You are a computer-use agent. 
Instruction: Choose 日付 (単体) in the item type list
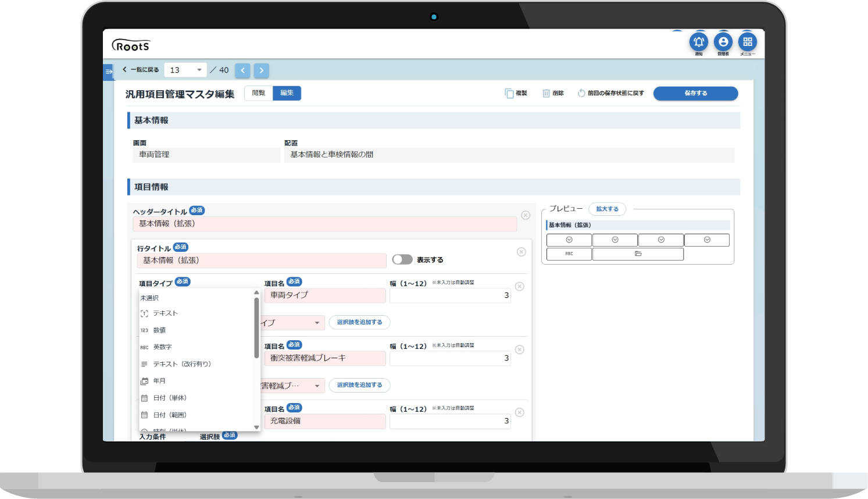170,398
